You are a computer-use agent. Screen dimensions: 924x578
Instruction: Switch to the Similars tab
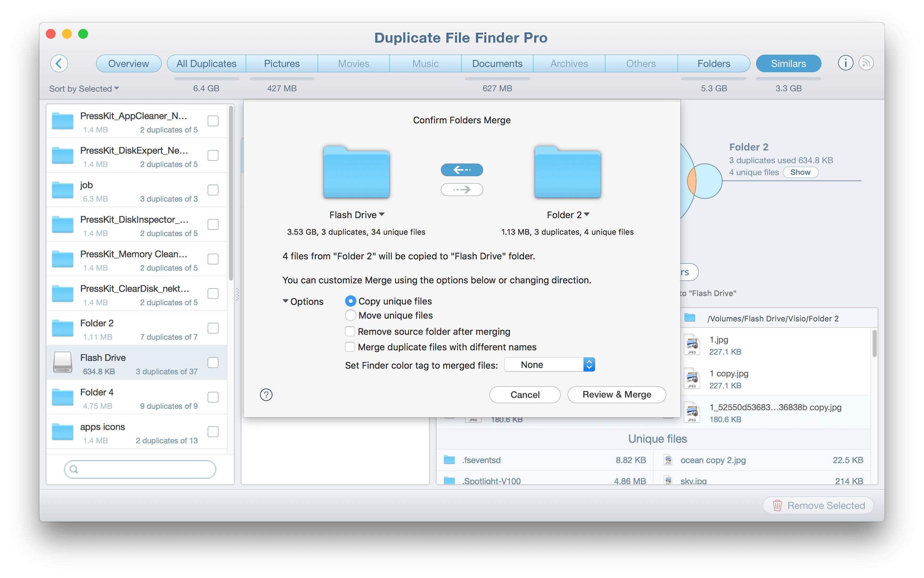click(788, 63)
